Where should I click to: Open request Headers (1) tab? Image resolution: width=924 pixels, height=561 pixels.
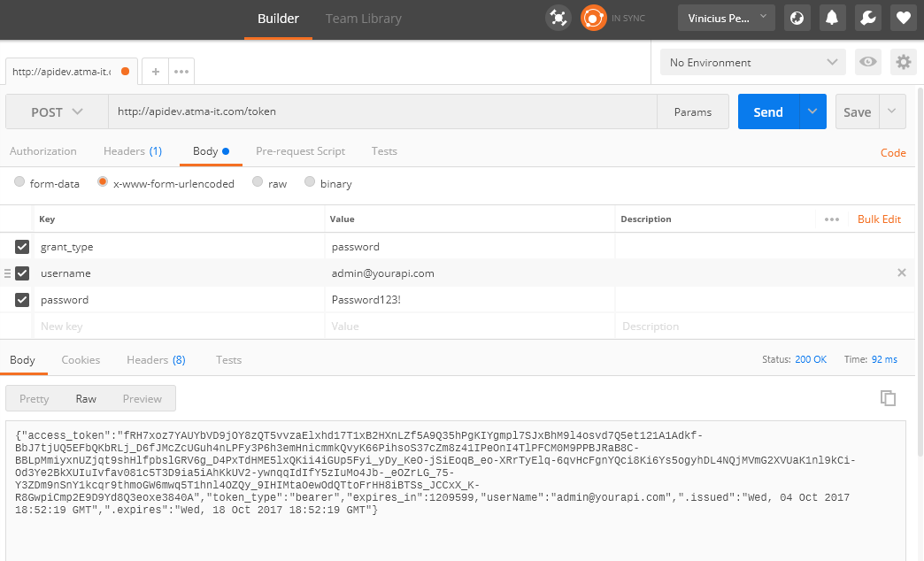coord(133,151)
